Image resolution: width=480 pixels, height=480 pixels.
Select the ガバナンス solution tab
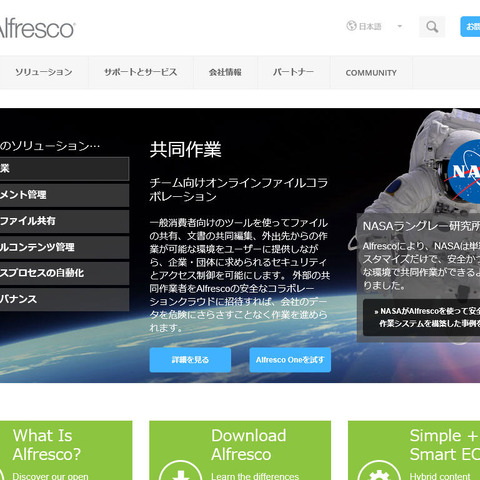pos(64,299)
